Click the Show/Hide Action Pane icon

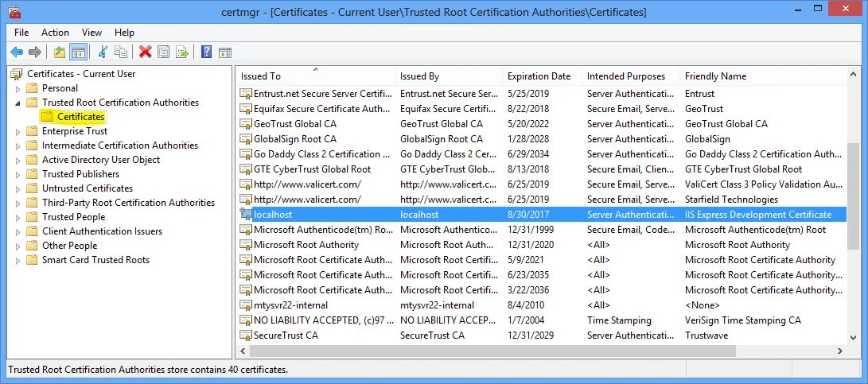(x=224, y=52)
